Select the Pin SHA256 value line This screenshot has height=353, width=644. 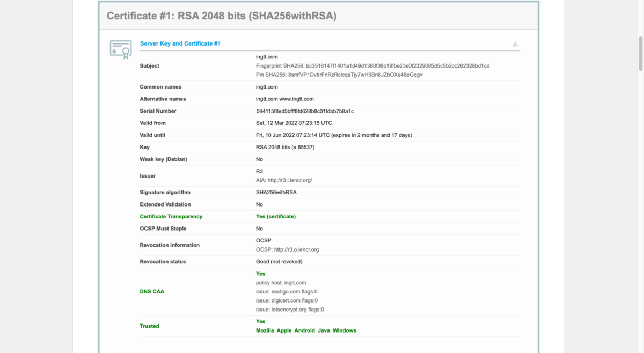pos(339,75)
